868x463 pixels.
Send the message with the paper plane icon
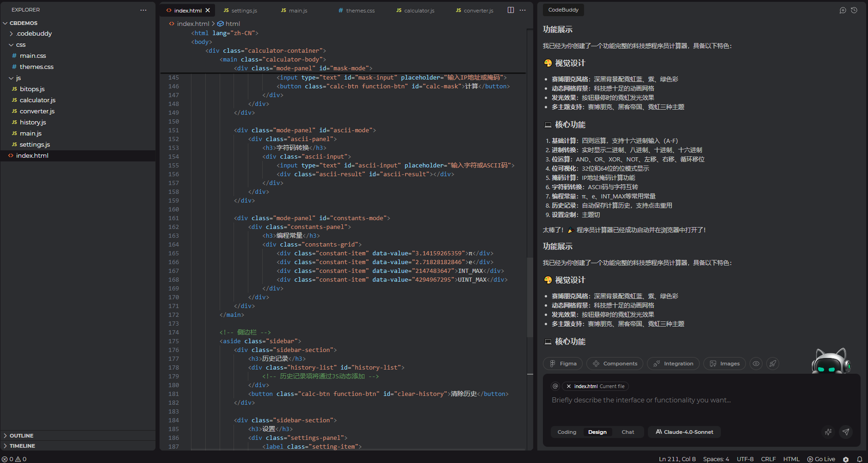click(846, 432)
